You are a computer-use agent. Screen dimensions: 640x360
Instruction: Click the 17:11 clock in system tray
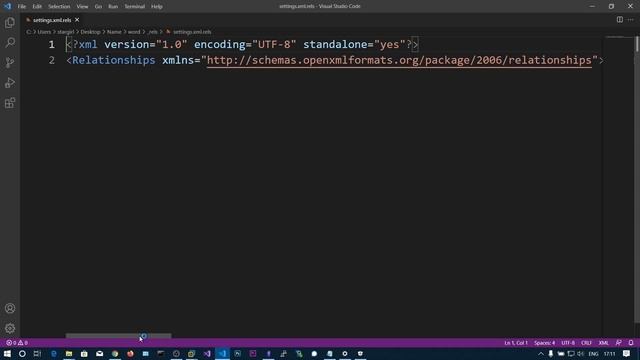(x=609, y=353)
